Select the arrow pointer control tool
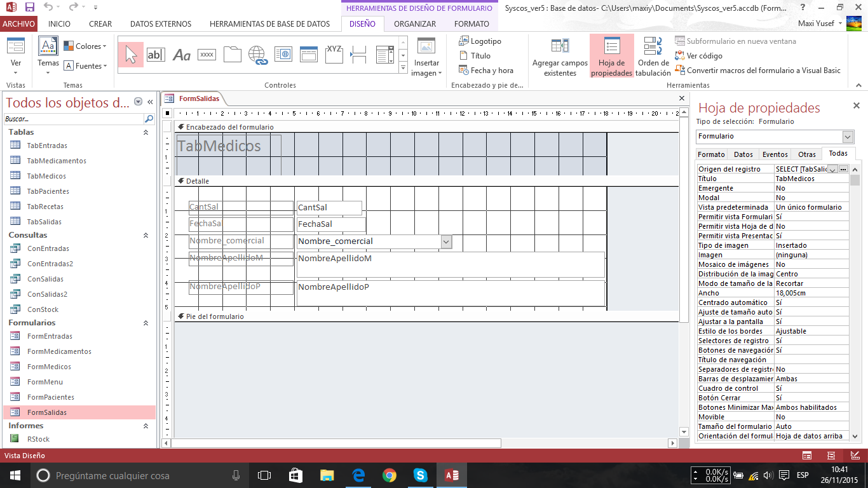The image size is (868, 488). (131, 55)
